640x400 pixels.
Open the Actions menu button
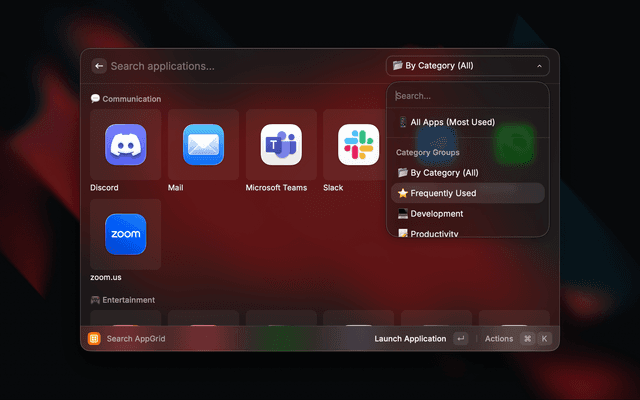[499, 339]
